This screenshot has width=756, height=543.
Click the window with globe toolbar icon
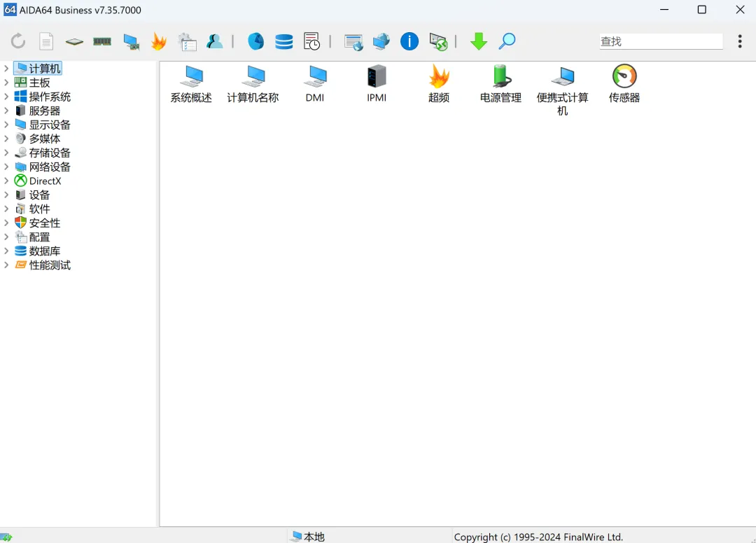[353, 42]
